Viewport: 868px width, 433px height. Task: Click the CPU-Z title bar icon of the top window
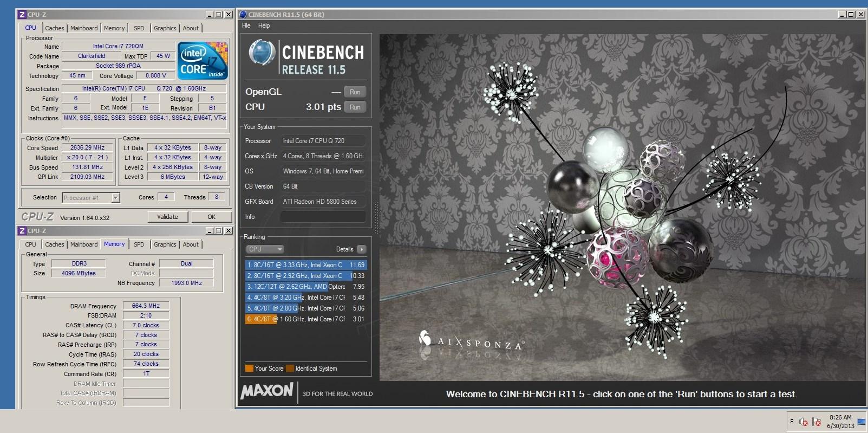coord(22,14)
